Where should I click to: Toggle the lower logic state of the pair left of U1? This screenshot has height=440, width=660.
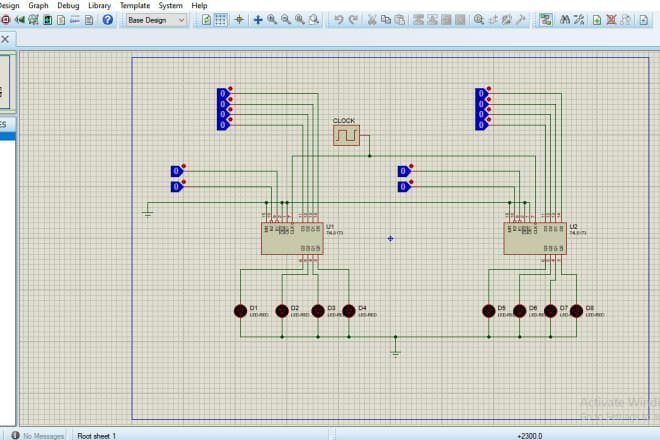(x=177, y=187)
